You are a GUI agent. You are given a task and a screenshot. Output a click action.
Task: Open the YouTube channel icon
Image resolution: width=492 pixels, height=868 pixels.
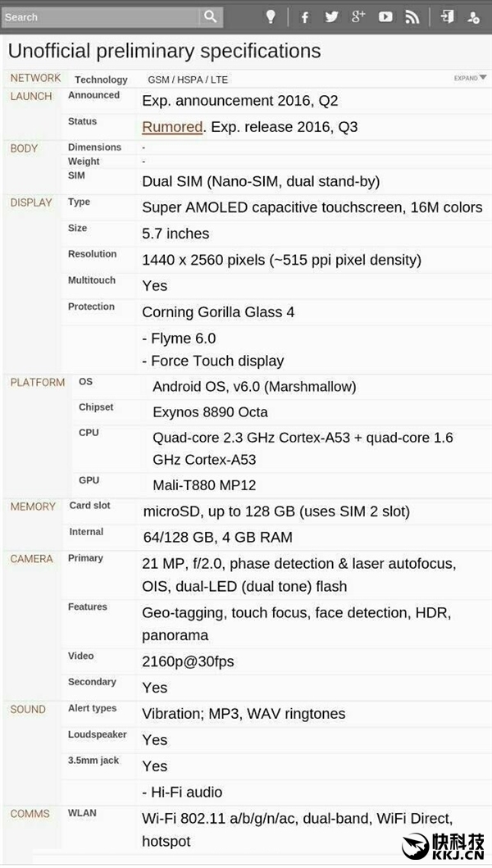tap(385, 16)
